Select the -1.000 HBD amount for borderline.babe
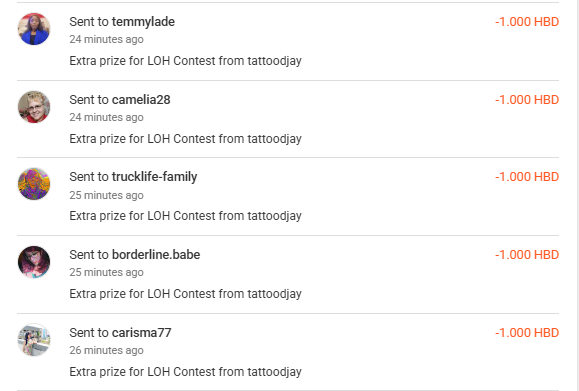Image resolution: width=579 pixels, height=391 pixels. tap(527, 255)
